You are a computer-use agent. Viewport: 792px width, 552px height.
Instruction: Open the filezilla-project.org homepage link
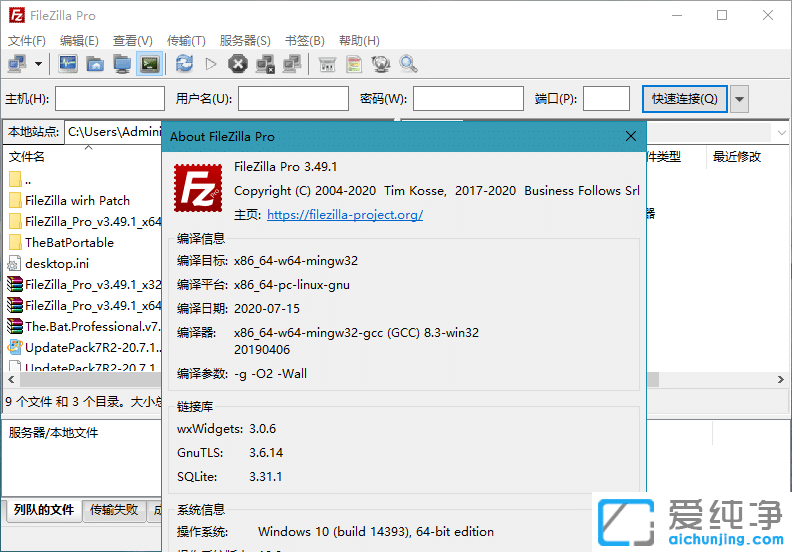point(345,215)
